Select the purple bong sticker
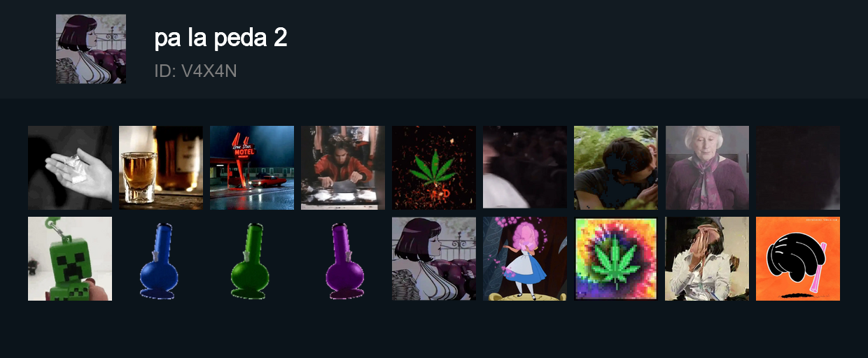The image size is (868, 358). [x=343, y=259]
